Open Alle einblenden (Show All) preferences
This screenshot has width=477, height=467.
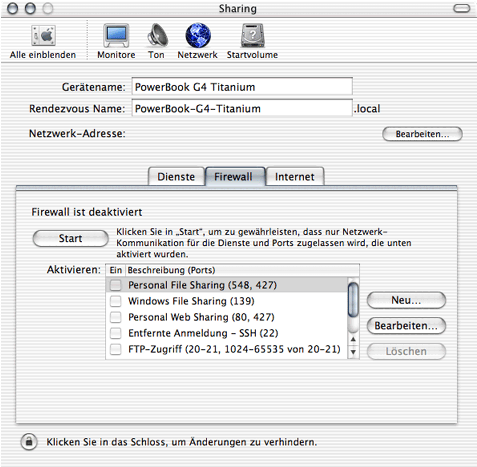43,42
